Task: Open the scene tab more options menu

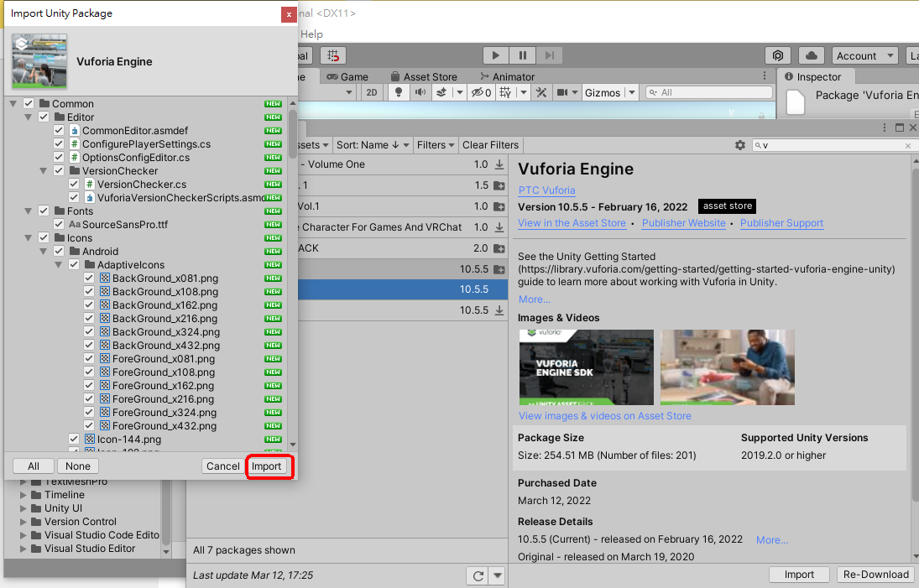Action: pyautogui.click(x=765, y=76)
